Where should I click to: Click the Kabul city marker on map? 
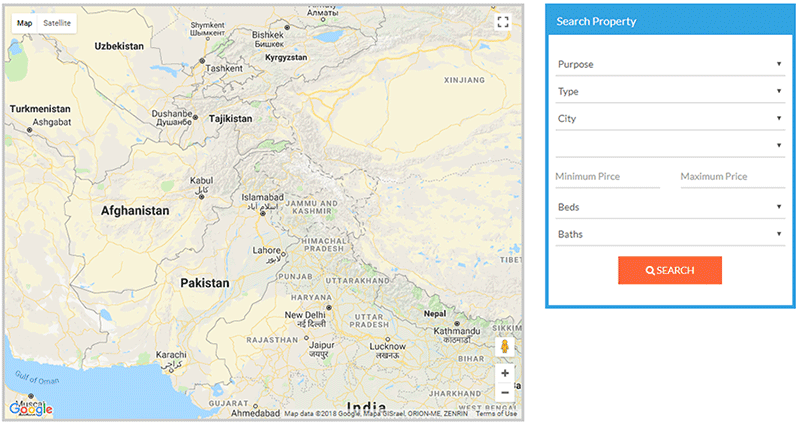pos(201,196)
